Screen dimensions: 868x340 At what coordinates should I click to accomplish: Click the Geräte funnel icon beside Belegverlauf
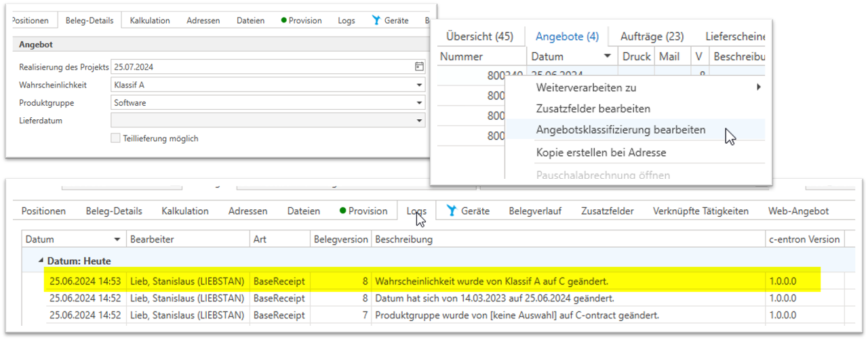[x=451, y=211]
